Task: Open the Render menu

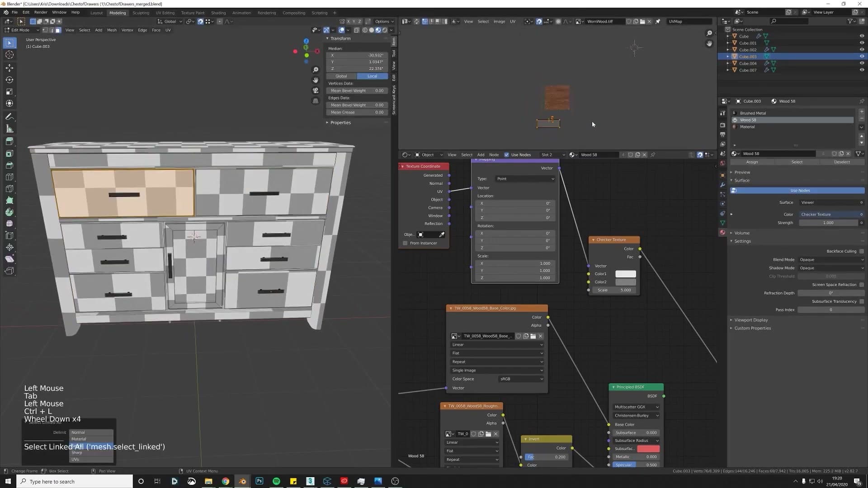Action: (x=41, y=13)
